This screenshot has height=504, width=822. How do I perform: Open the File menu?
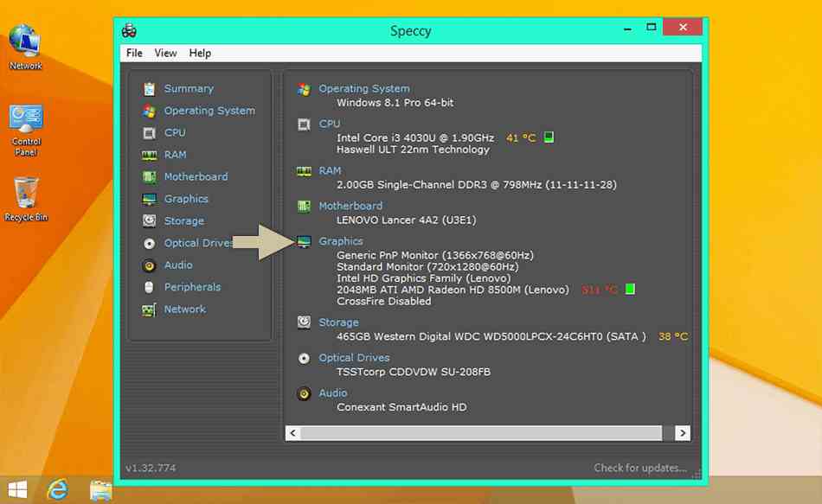click(134, 54)
